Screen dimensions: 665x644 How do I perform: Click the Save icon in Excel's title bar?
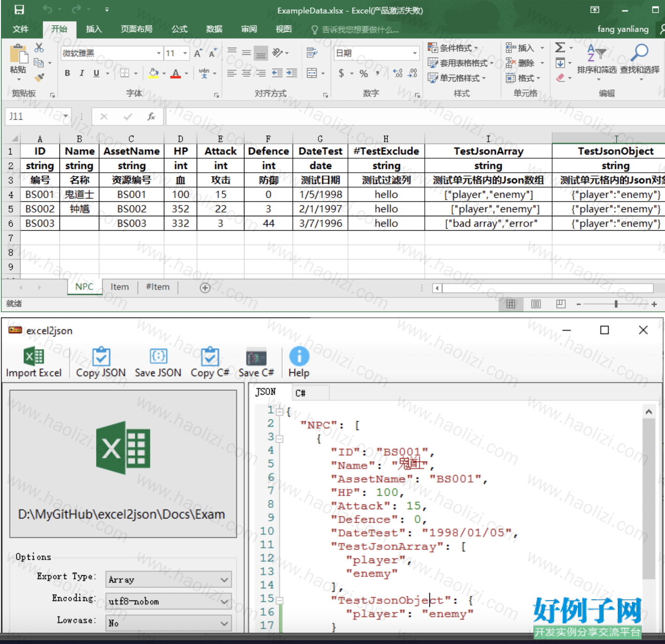coord(19,10)
